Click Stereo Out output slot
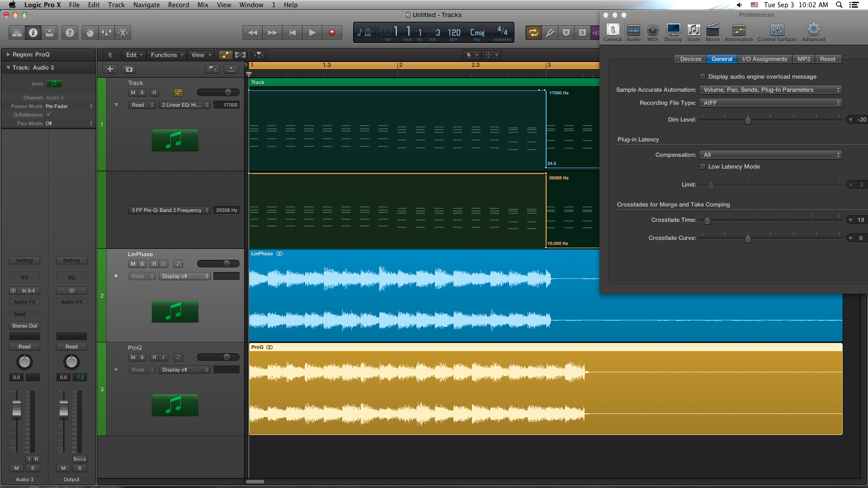Image resolution: width=868 pixels, height=488 pixels. (24, 326)
